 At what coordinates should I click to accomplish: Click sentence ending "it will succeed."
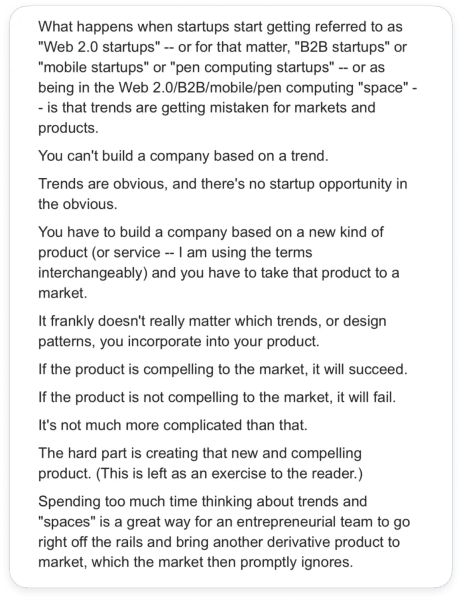[223, 369]
